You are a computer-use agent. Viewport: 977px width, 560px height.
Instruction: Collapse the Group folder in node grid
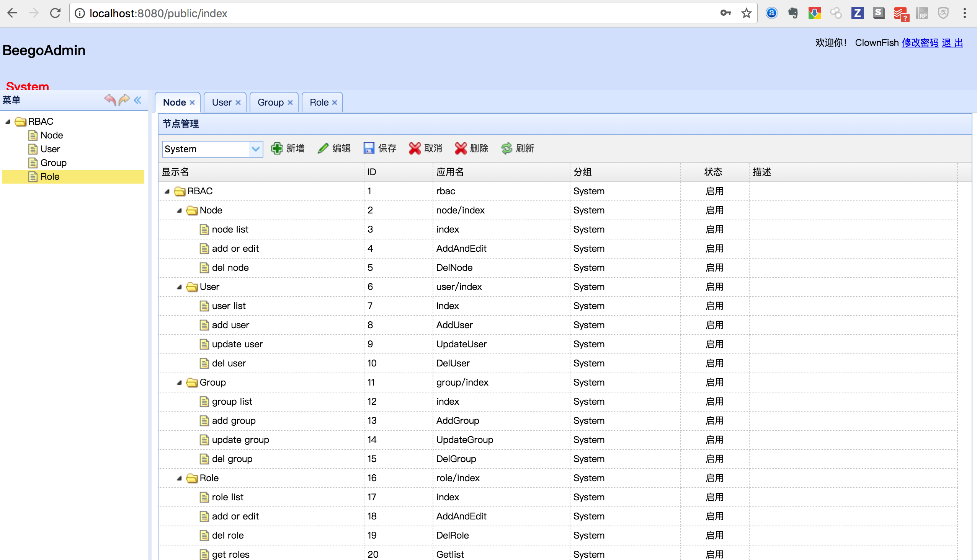tap(180, 383)
